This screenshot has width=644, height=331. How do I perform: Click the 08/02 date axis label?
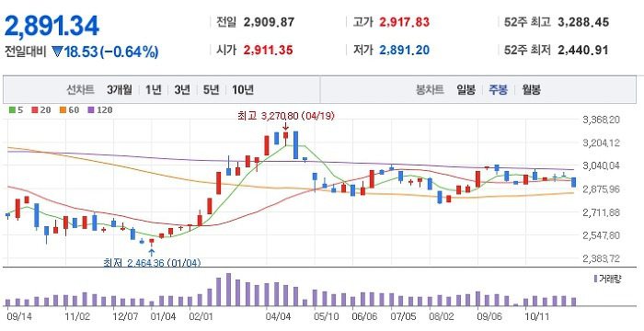tap(442, 317)
